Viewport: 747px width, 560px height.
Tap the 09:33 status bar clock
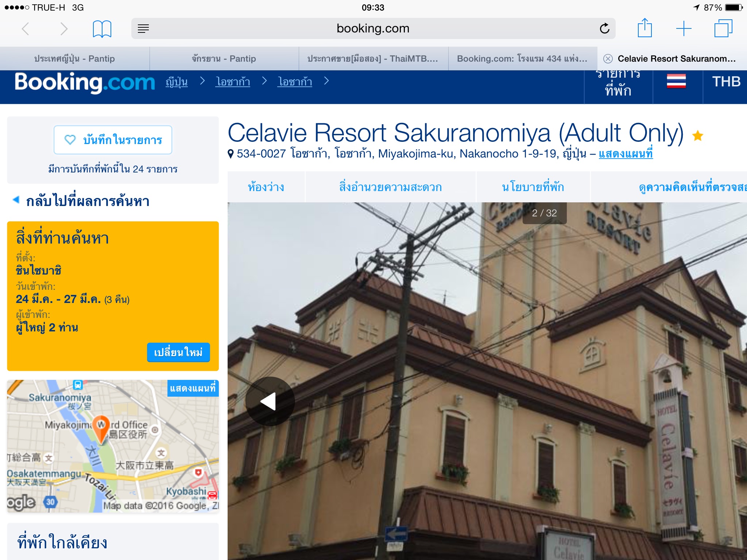[373, 7]
